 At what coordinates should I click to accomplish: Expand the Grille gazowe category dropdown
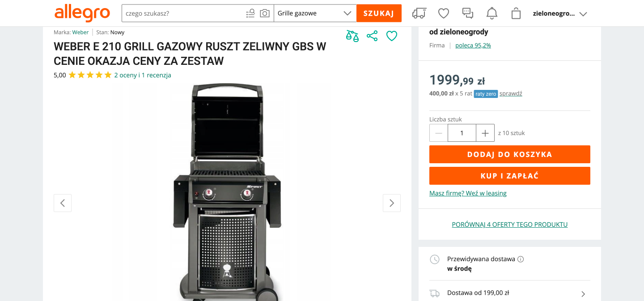pyautogui.click(x=315, y=13)
